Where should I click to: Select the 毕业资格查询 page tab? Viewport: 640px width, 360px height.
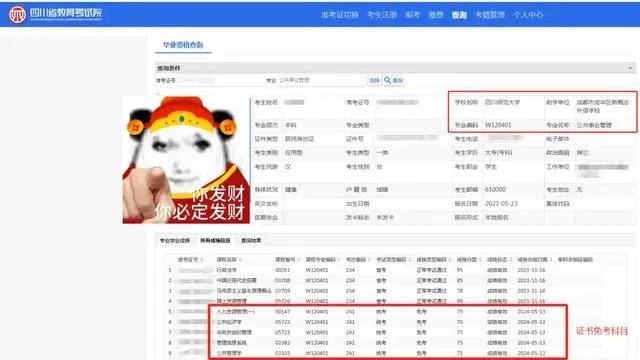point(183,45)
